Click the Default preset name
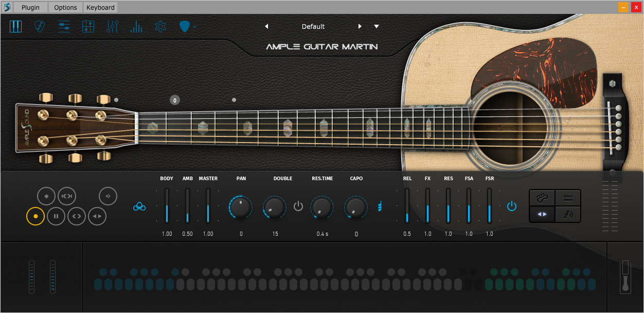This screenshot has width=644, height=313. pos(313,26)
